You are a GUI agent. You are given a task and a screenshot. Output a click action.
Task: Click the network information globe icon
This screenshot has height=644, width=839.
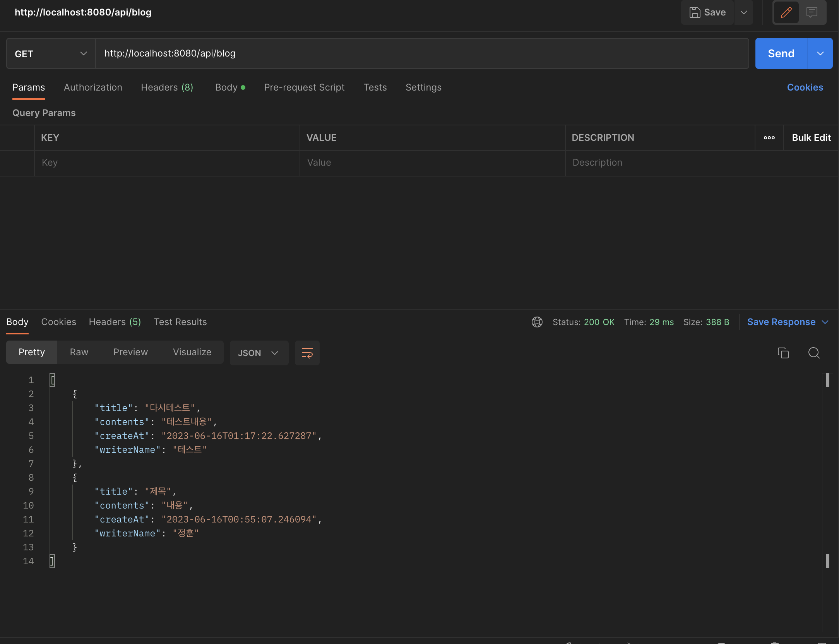click(x=537, y=322)
